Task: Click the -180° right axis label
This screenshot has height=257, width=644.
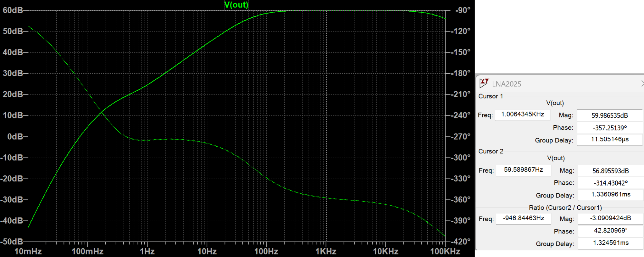Action: (461, 73)
